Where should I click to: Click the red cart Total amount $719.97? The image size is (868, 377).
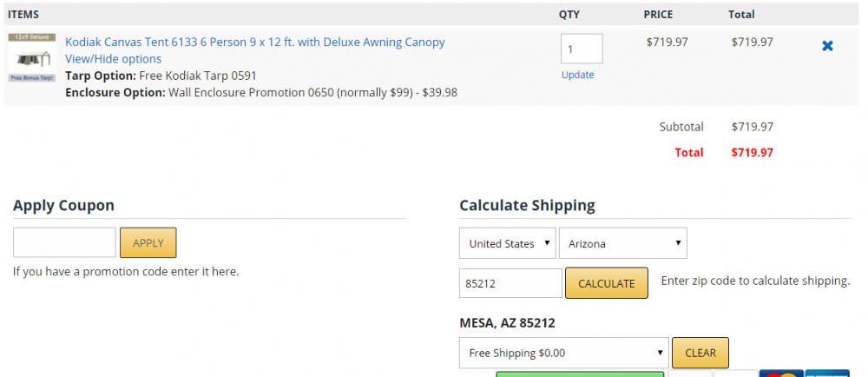click(x=752, y=153)
